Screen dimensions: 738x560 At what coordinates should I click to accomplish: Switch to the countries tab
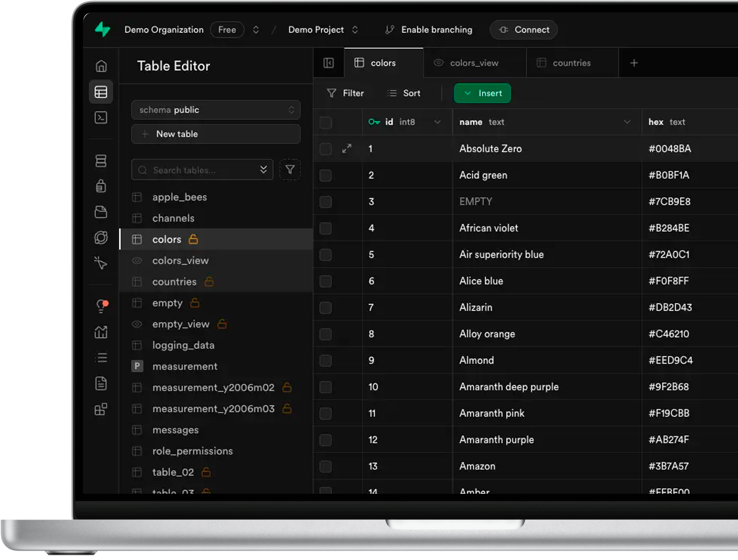point(572,63)
